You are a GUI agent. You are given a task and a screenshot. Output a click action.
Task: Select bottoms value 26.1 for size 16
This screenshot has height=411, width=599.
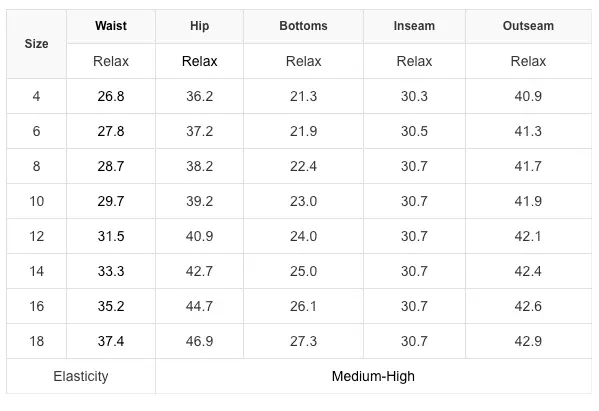pos(303,306)
